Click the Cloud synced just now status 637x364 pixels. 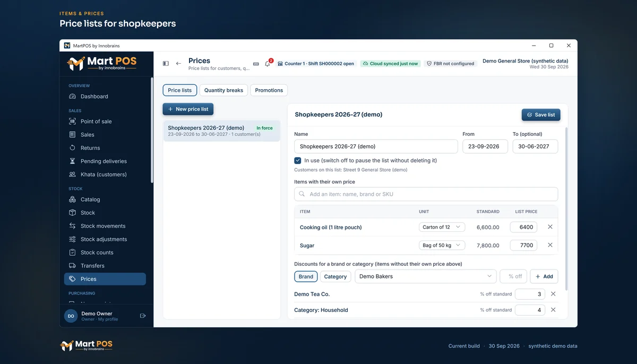(390, 64)
